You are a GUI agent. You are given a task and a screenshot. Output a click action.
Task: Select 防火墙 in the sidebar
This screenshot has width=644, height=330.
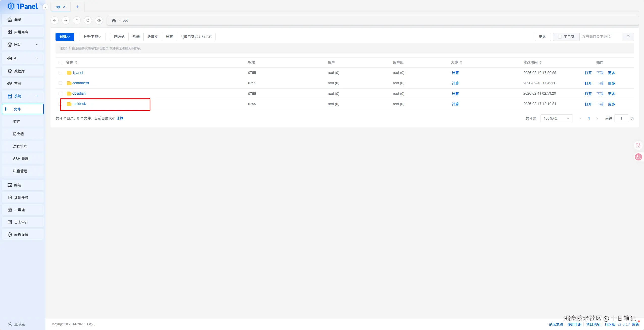point(18,134)
